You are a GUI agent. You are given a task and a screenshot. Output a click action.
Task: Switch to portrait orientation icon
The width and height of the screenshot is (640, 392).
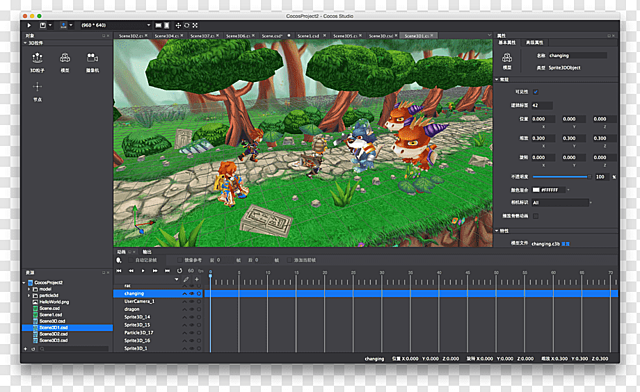(x=167, y=25)
